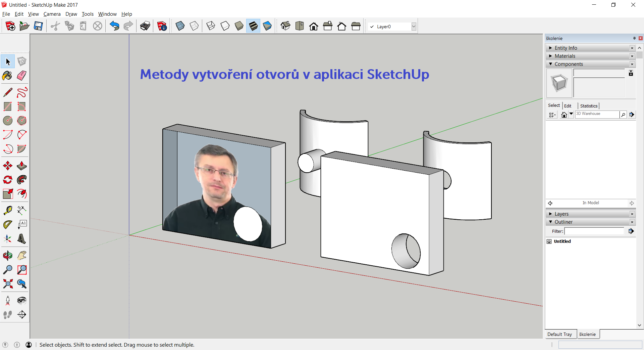Enable Shaded face style

pyautogui.click(x=239, y=26)
